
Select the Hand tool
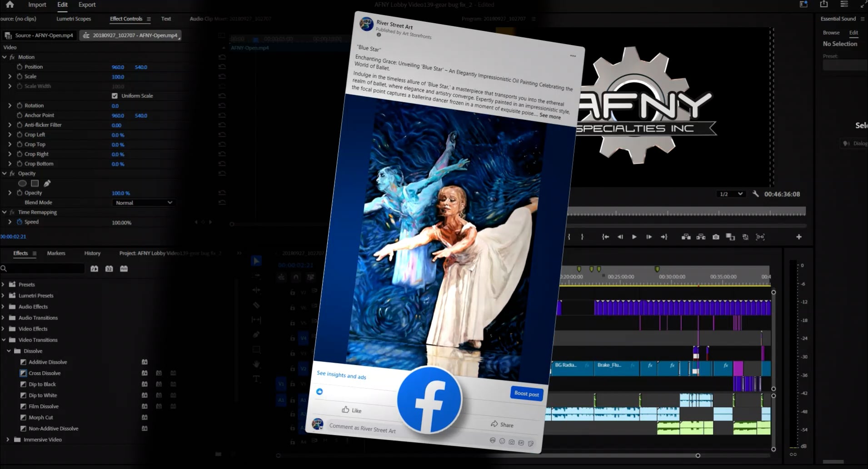tap(256, 364)
